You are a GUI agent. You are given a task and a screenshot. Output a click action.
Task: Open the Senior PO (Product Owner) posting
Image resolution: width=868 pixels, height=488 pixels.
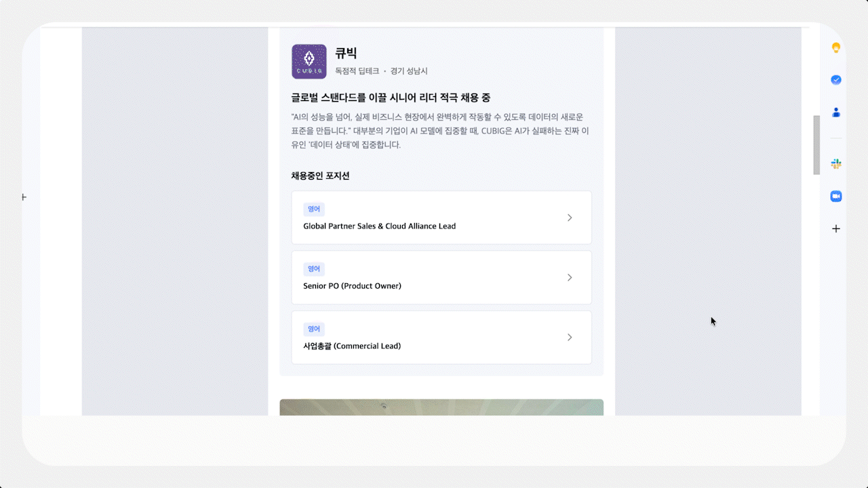pyautogui.click(x=441, y=277)
